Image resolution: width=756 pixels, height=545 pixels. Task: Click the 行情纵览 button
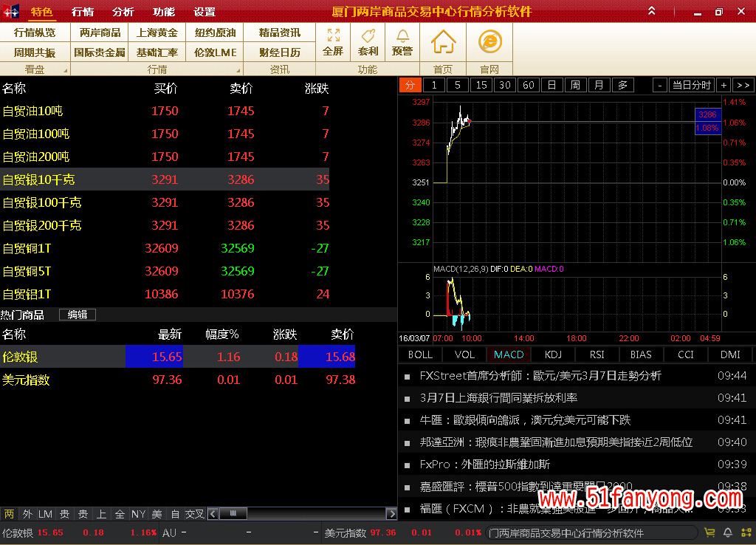pos(35,32)
